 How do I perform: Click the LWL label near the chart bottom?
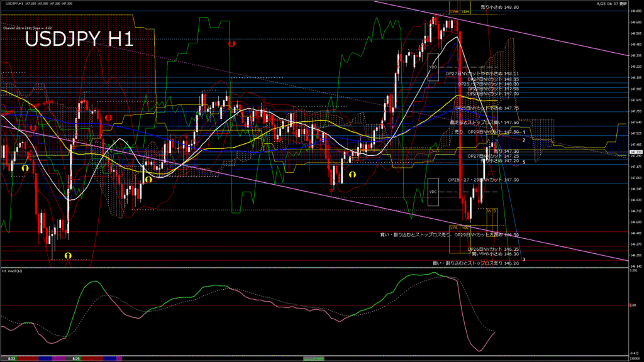click(453, 227)
